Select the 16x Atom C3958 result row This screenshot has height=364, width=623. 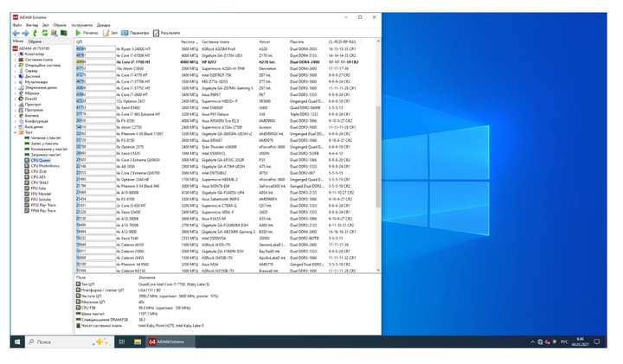(x=224, y=68)
